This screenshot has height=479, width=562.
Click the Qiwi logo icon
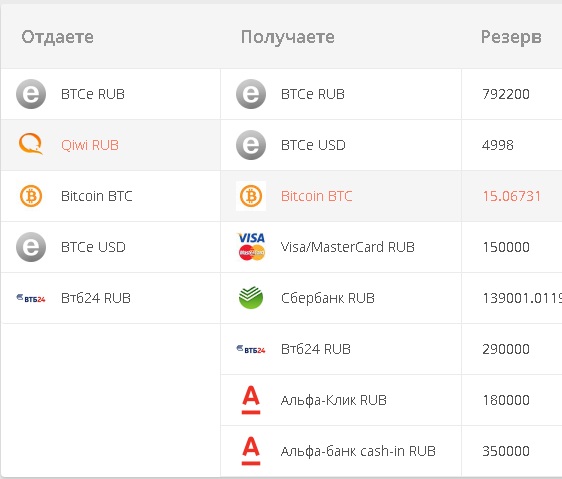(x=30, y=144)
